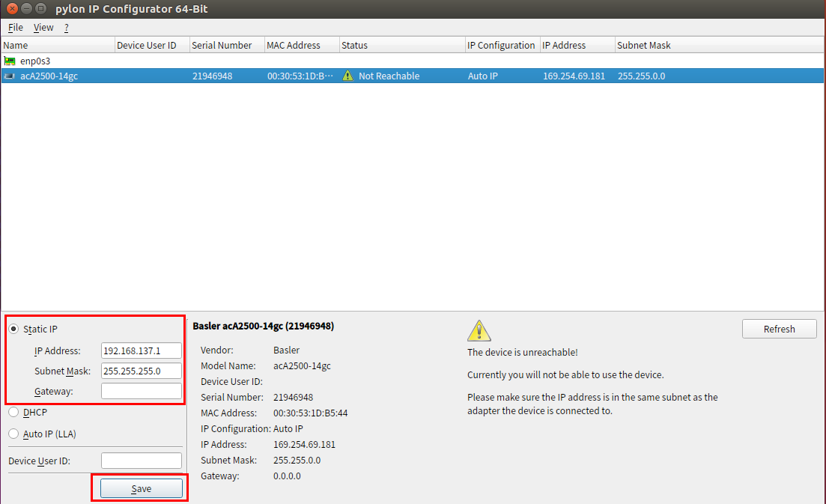Select the Auto IP (LLA) radio button
Screen dimensions: 826x504
point(13,434)
